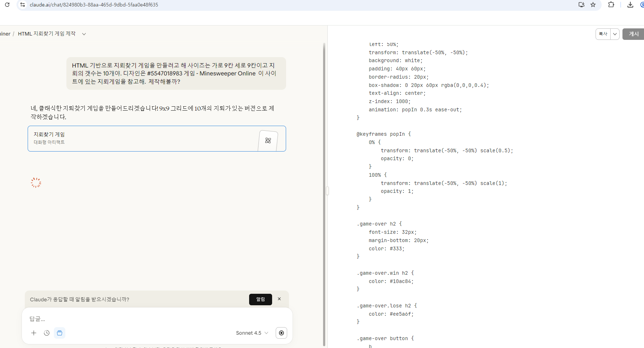Screen dimensions: 644x348
Task: Click the plus attachment icon in composer
Action: click(x=34, y=333)
